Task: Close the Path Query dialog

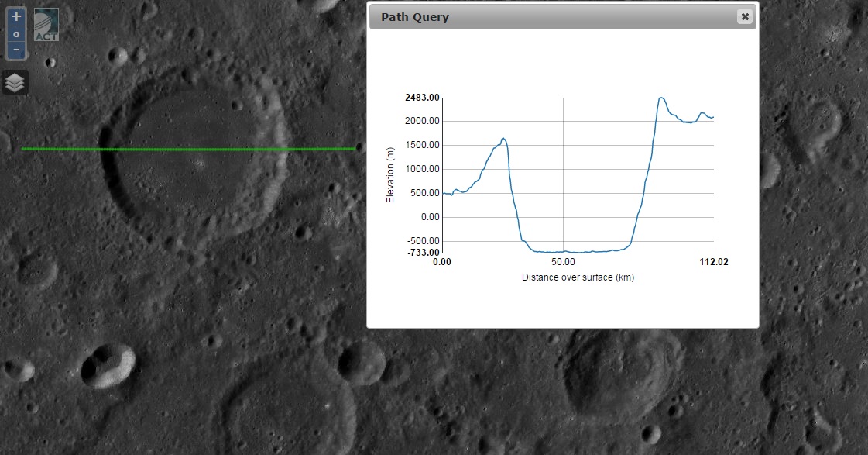Action: pos(744,16)
